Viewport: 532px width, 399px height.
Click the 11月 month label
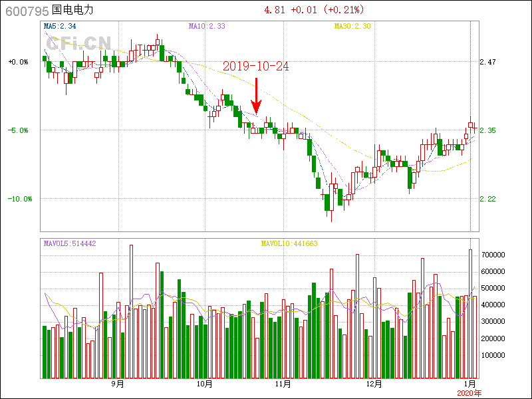pyautogui.click(x=283, y=384)
